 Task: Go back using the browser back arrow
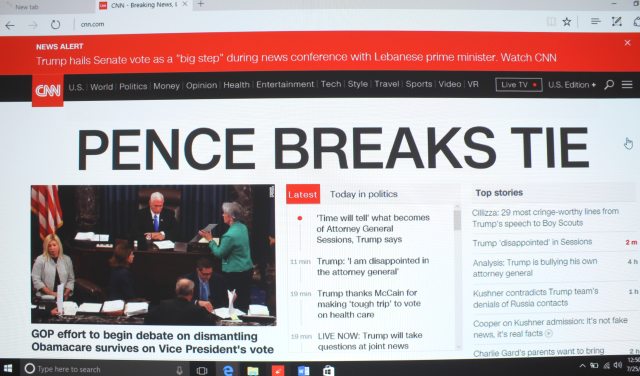(x=10, y=25)
